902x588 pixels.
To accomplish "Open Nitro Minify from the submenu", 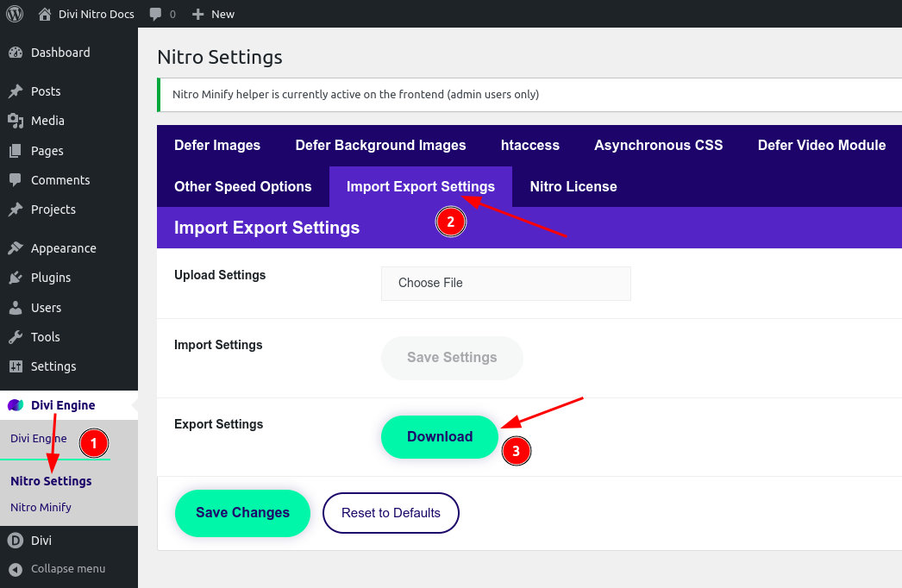I will pos(41,507).
